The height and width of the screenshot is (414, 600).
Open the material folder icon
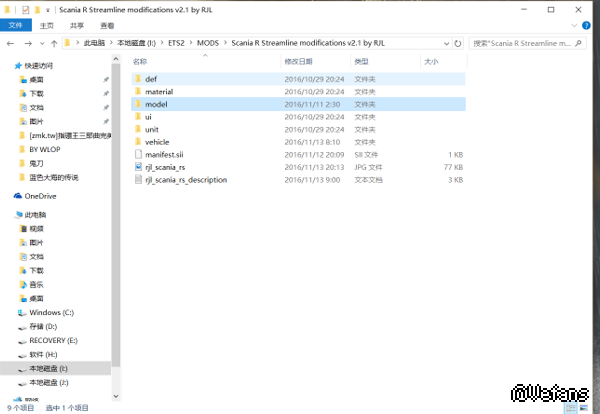coord(138,91)
